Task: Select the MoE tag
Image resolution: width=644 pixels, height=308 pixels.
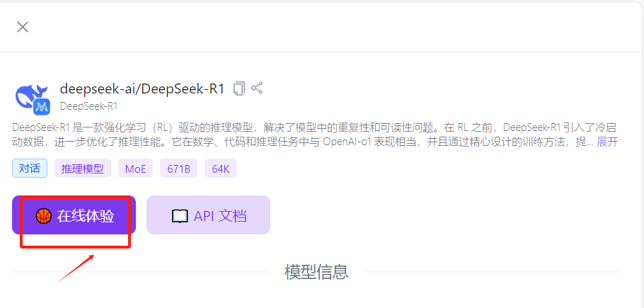Action: pos(136,169)
